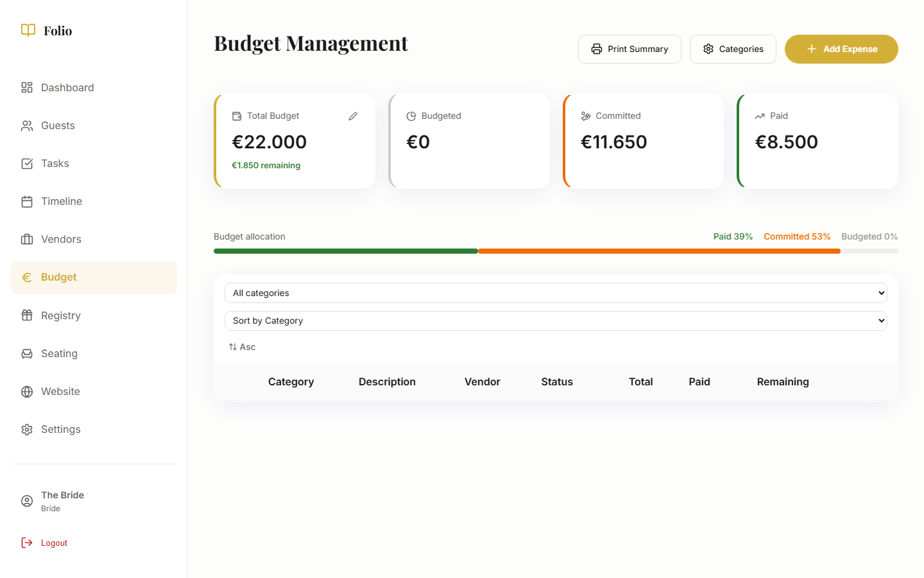Select the Committed €11.650 summary card

pos(644,141)
